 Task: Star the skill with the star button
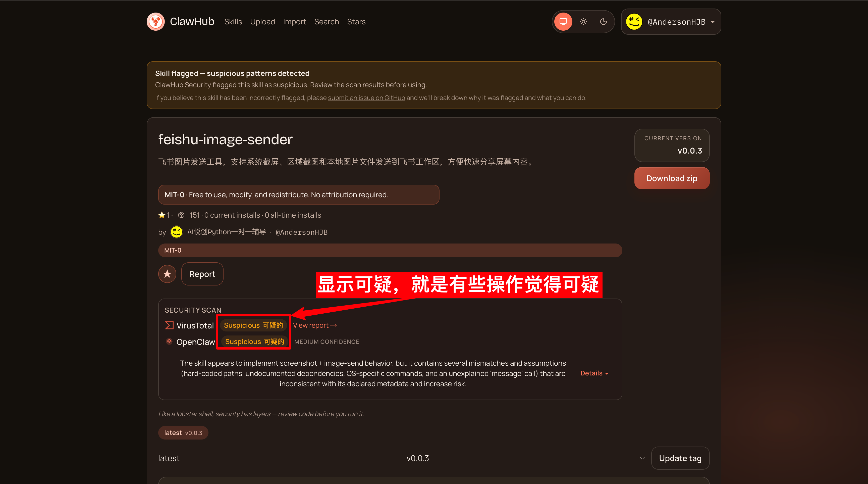pos(167,274)
